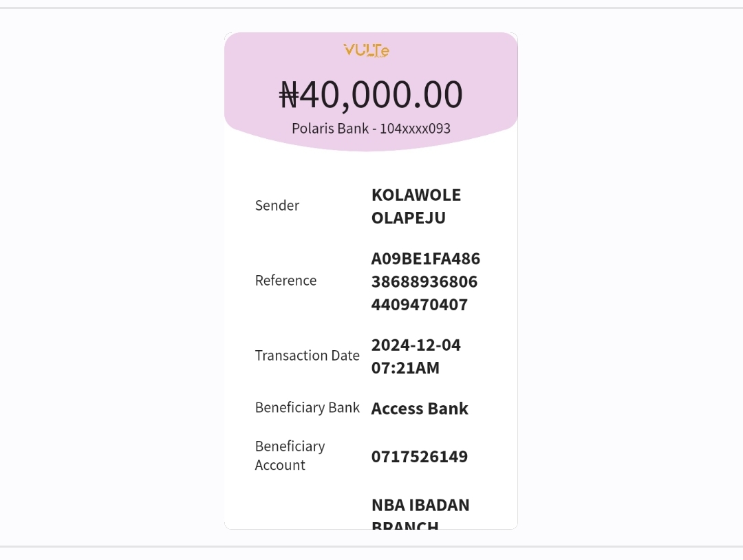Select the reference code starting with A09BE1FA486
The width and height of the screenshot is (743, 560).
[426, 281]
